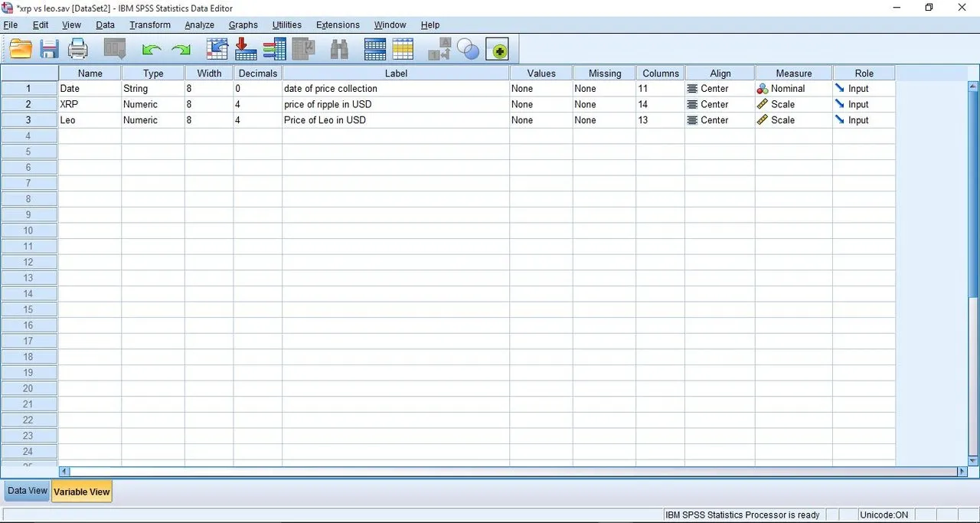
Task: Open Align cell of Date row
Action: 720,89
